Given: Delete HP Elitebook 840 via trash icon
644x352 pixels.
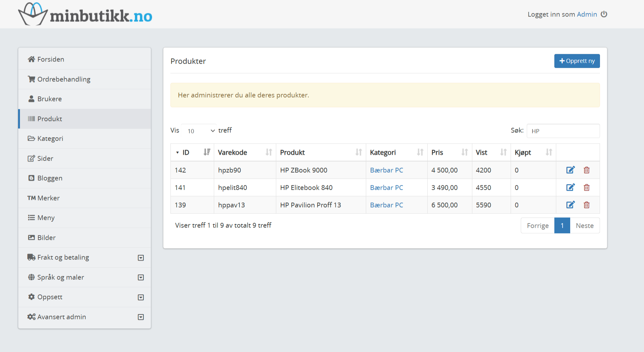Looking at the screenshot, I should click(586, 188).
